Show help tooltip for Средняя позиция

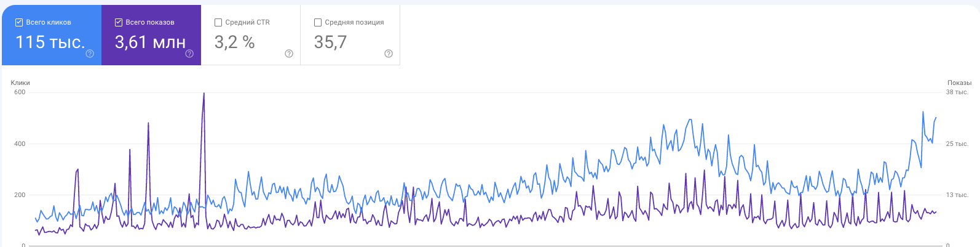coord(389,54)
